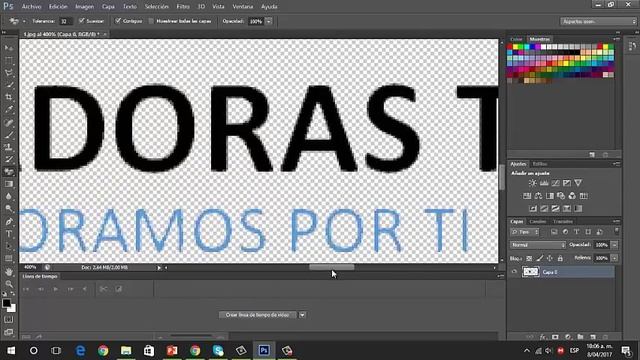
Task: Open the Opacidad dropdown in options bar
Action: (269, 21)
